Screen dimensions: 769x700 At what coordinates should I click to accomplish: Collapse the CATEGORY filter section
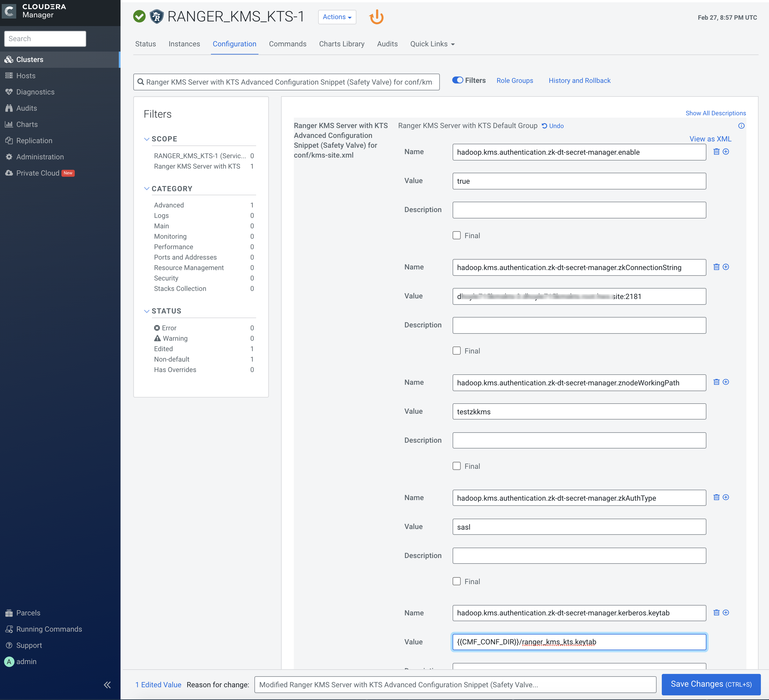[147, 189]
